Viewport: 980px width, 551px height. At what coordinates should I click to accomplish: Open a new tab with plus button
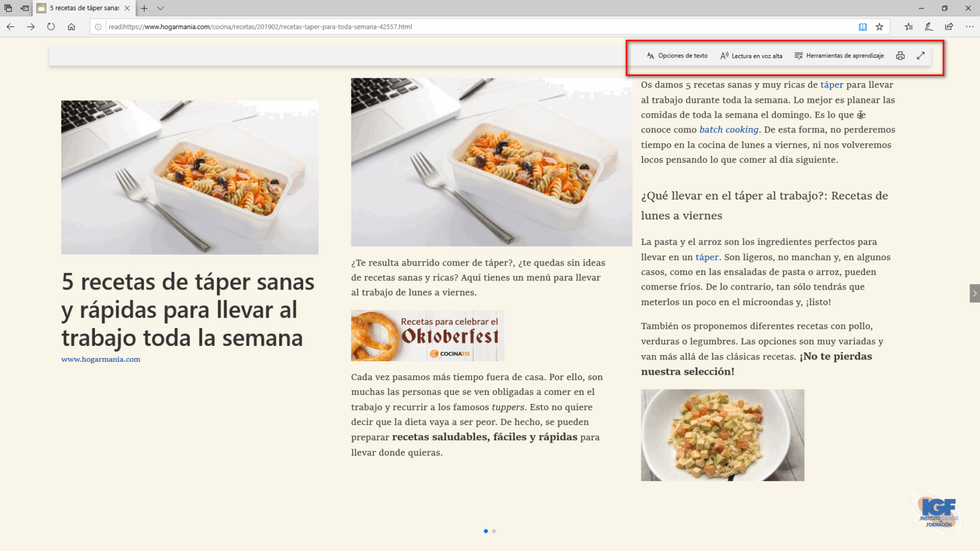[x=144, y=9]
